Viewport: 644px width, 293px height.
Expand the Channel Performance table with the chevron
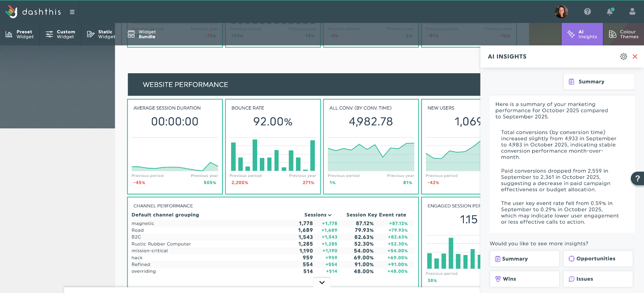321,282
